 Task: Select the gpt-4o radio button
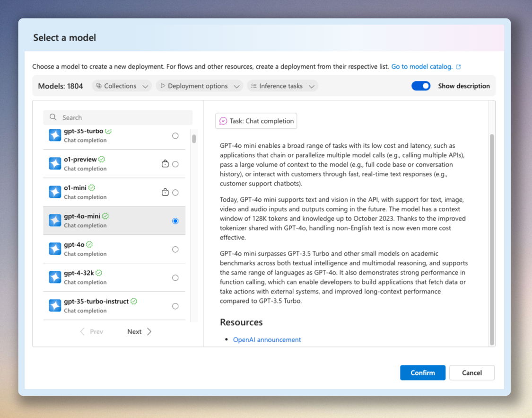175,249
